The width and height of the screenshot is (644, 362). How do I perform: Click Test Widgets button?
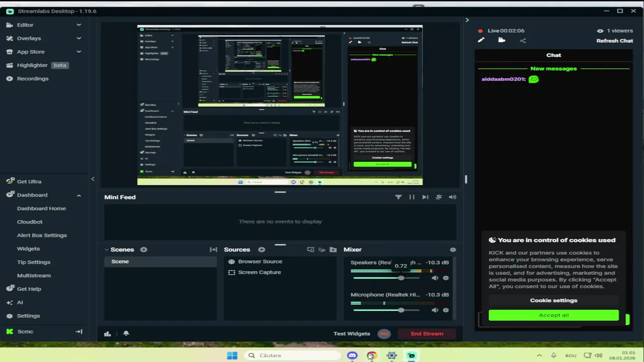[x=352, y=333]
